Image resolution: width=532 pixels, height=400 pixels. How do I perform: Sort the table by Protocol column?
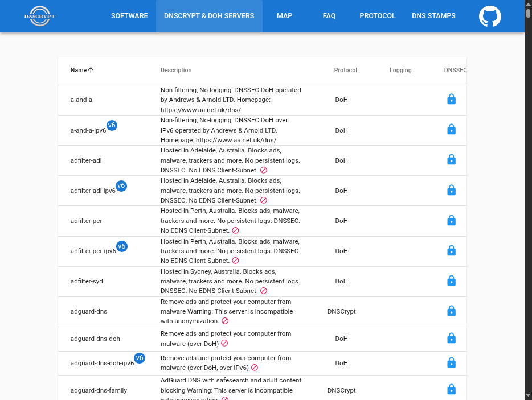click(345, 70)
